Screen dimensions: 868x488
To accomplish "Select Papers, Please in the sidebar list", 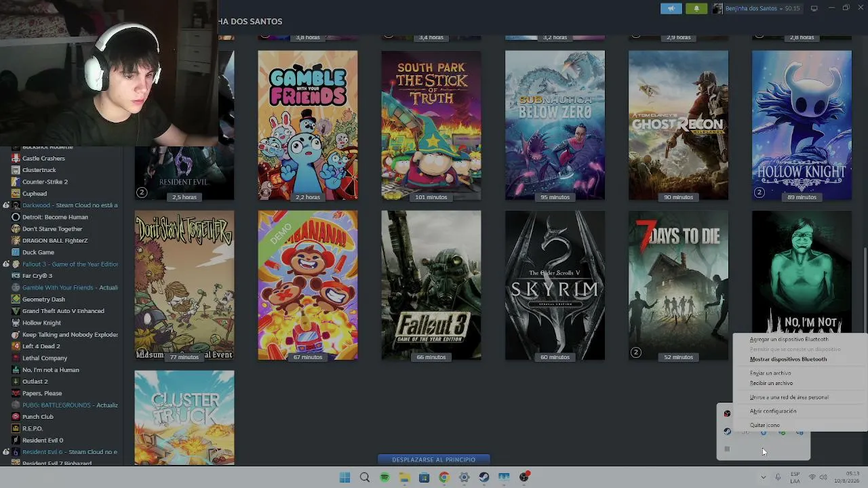I will click(42, 393).
